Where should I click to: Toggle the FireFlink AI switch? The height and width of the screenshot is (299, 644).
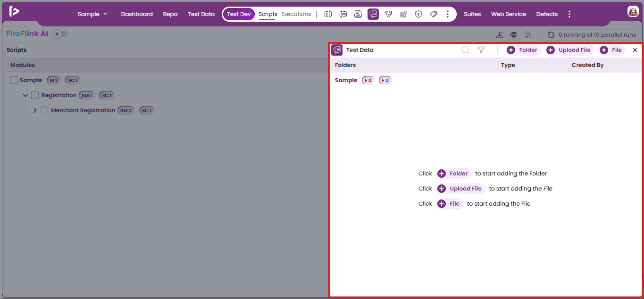pyautogui.click(x=60, y=34)
